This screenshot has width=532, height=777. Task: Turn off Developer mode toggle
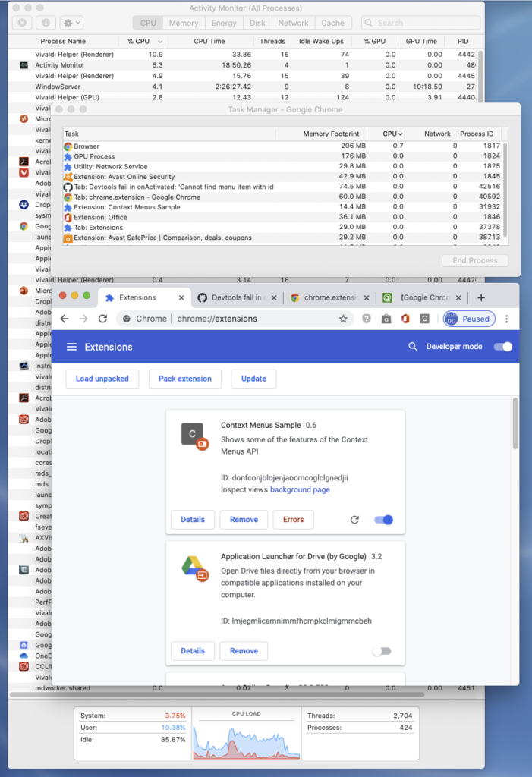[502, 347]
